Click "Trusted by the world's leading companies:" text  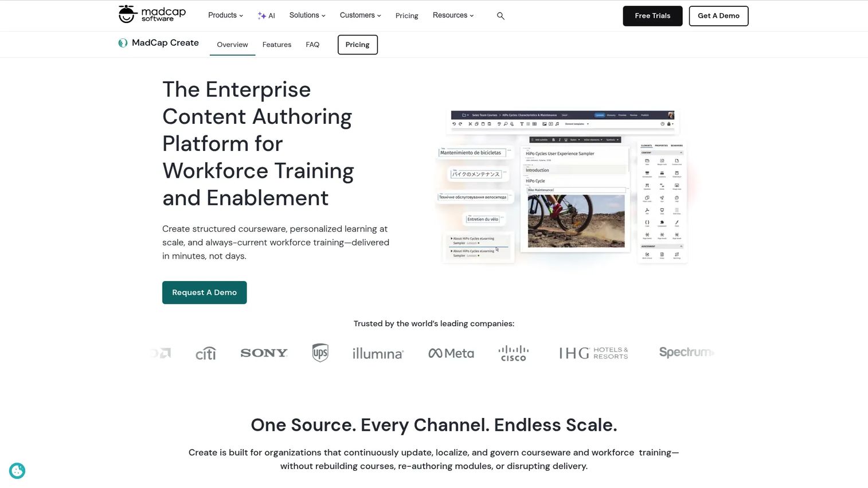tap(434, 324)
